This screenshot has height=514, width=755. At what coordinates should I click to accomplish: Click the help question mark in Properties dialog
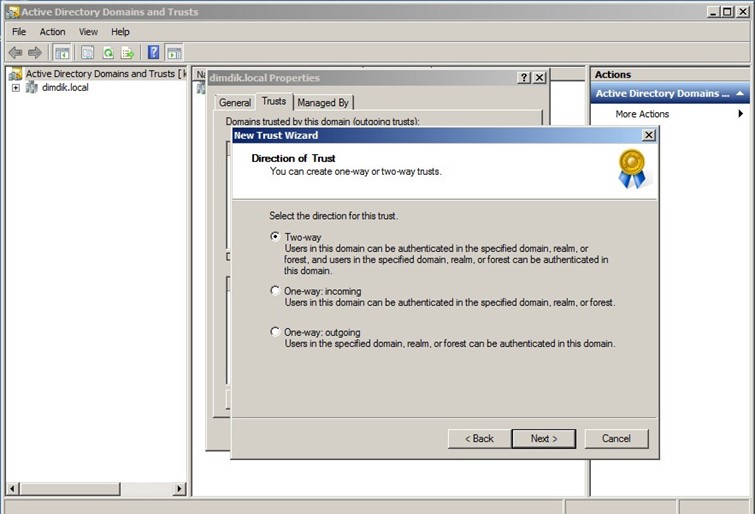click(524, 78)
